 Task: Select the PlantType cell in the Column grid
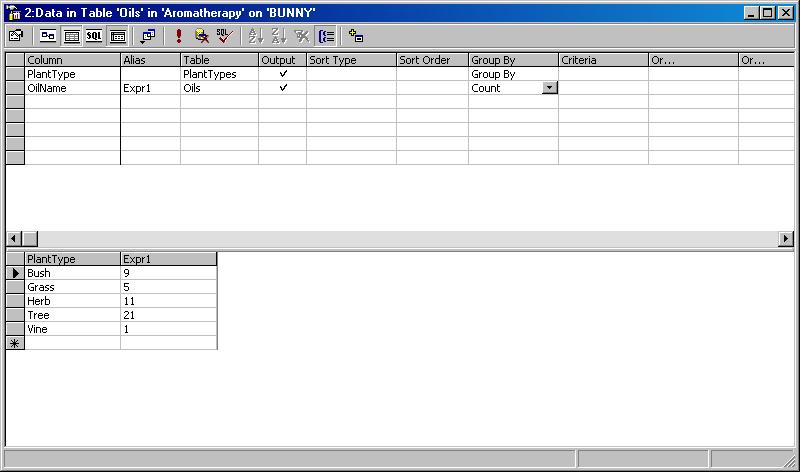(72, 73)
